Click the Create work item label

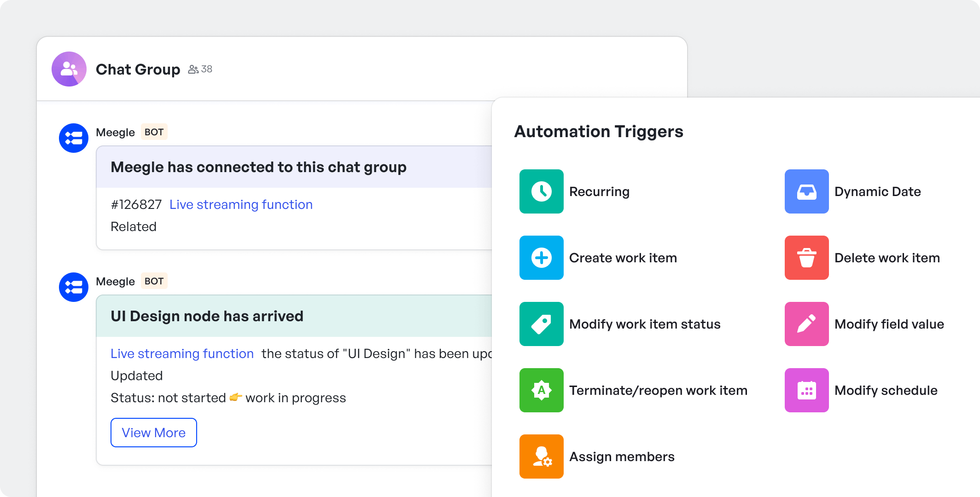coord(623,258)
